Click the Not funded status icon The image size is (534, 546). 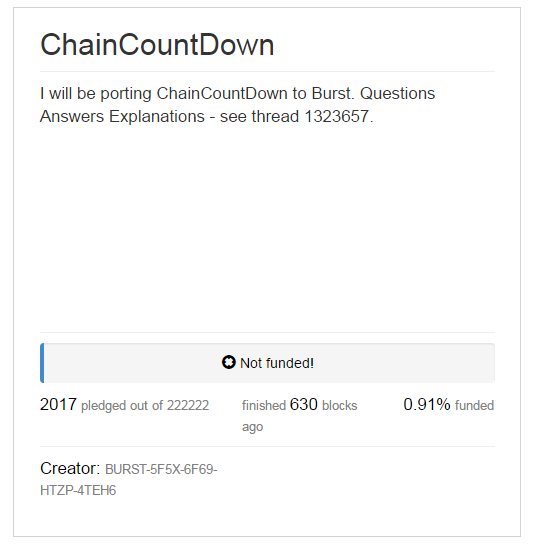point(228,362)
